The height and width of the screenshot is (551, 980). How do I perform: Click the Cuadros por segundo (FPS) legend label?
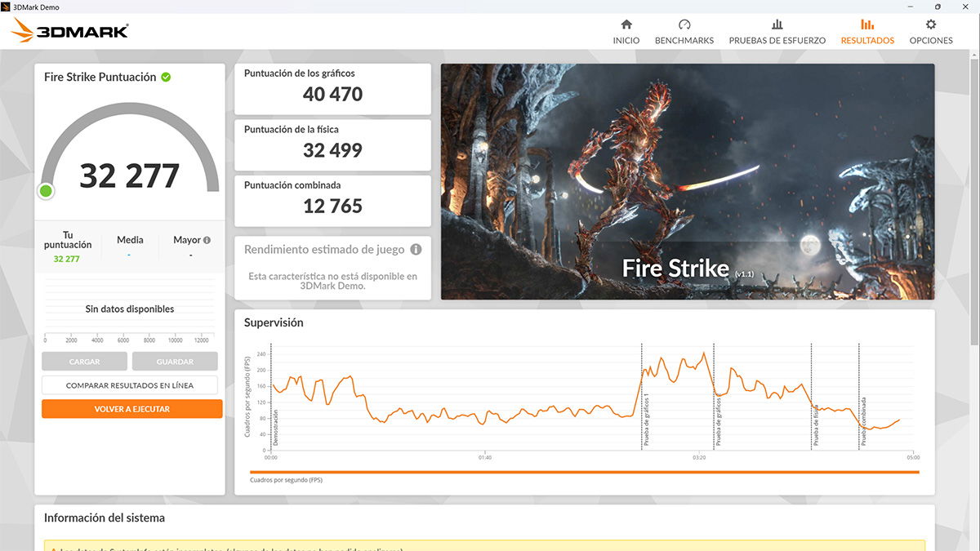pos(286,480)
